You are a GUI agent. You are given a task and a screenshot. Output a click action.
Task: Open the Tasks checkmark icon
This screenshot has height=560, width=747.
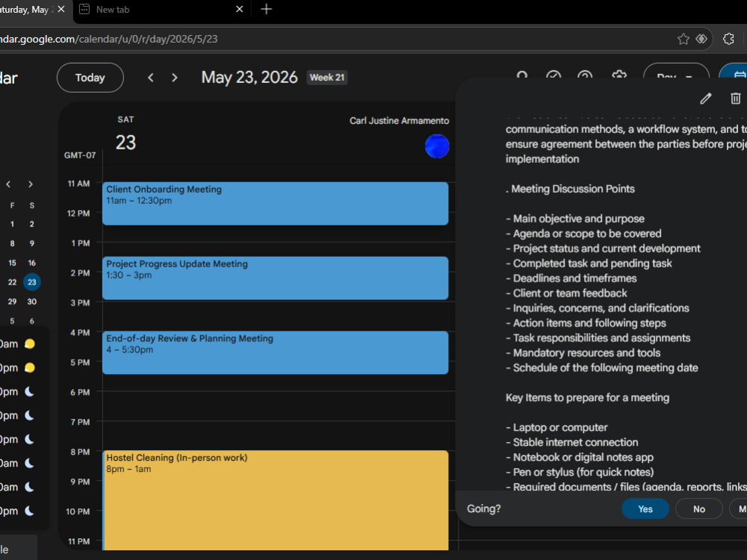[554, 76]
